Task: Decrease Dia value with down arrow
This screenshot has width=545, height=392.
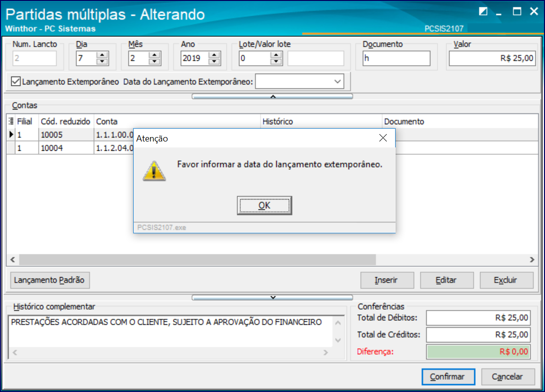Action: [x=102, y=61]
